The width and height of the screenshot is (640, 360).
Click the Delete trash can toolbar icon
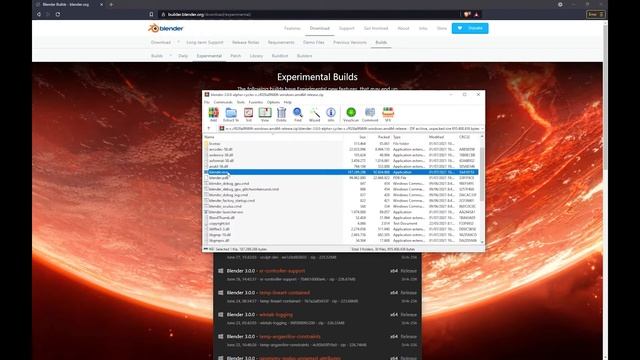[281, 114]
